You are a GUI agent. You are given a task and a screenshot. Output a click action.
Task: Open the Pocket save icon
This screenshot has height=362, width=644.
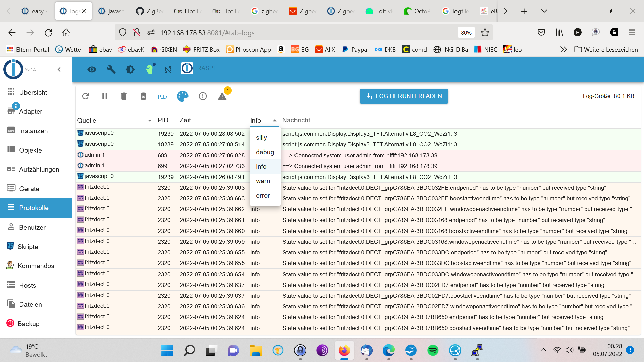click(x=541, y=32)
